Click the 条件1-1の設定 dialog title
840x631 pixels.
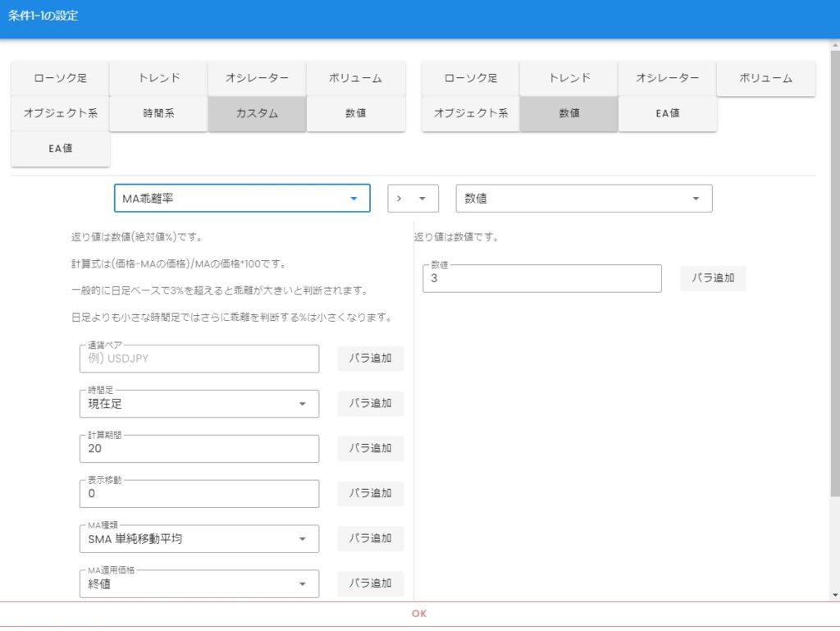[x=43, y=16]
